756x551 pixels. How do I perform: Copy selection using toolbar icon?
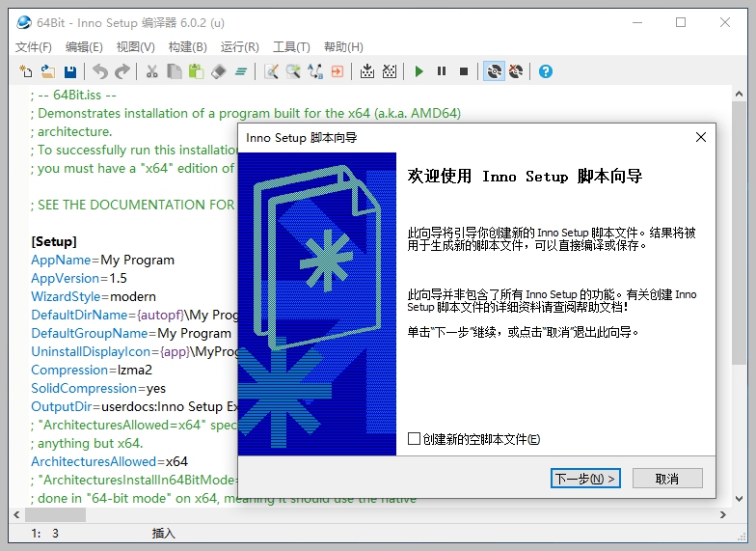click(174, 71)
